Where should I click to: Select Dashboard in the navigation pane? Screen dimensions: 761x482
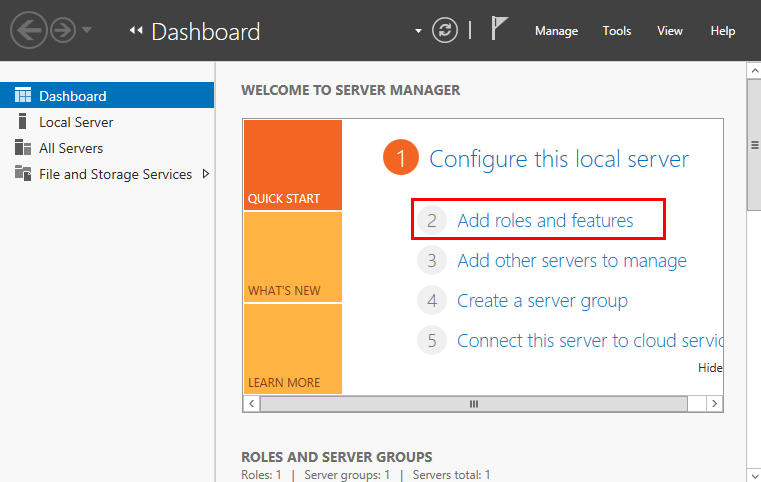(x=107, y=95)
